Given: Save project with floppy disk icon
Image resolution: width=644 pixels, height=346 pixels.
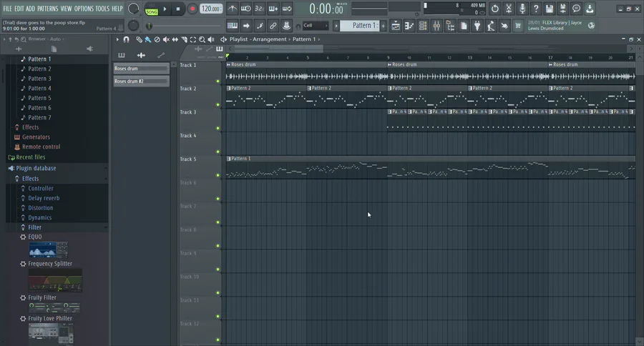Looking at the screenshot, I should pos(549,9).
